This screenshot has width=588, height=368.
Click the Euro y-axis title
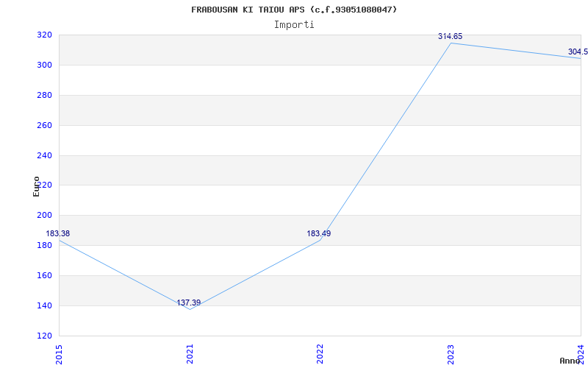pos(36,186)
